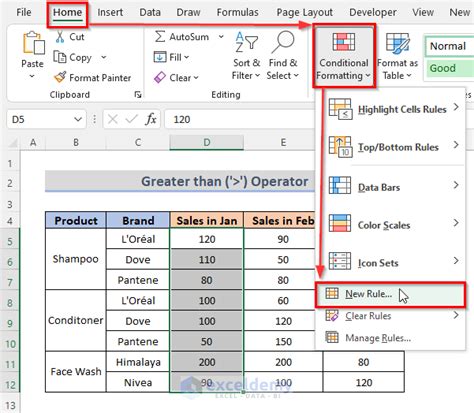Switch to the Developer tab

tap(373, 12)
